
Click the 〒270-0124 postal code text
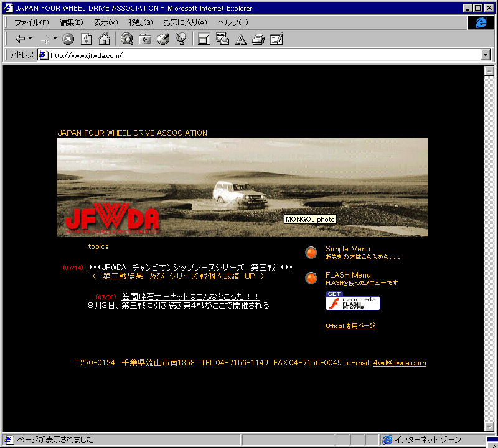click(x=95, y=363)
